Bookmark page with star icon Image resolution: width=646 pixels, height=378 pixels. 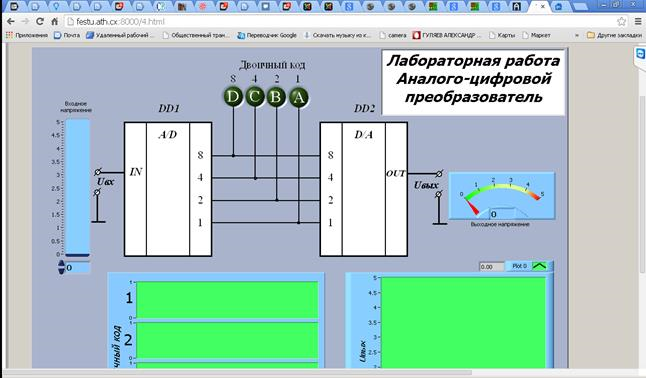621,21
